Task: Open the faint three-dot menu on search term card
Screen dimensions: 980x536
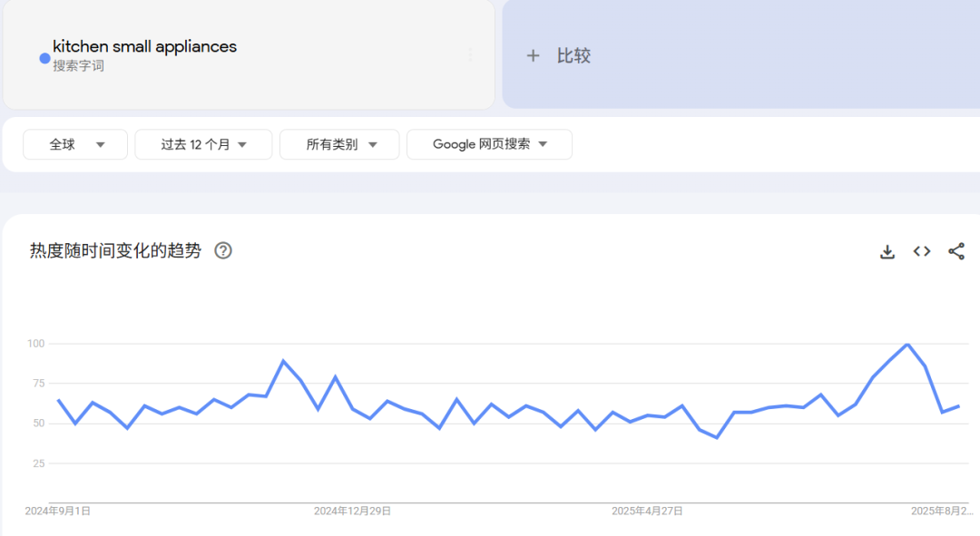Action: pyautogui.click(x=470, y=55)
